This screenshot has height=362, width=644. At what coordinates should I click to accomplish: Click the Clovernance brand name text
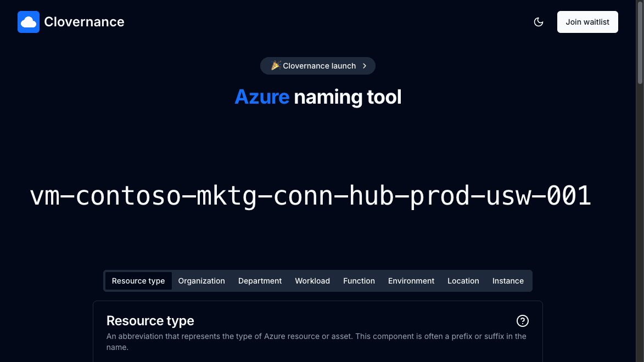point(84,22)
